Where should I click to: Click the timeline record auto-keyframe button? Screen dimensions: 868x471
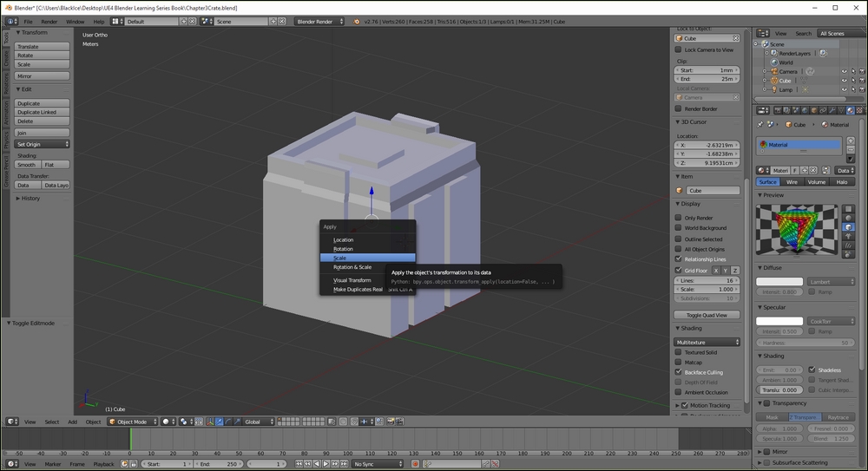tap(415, 464)
